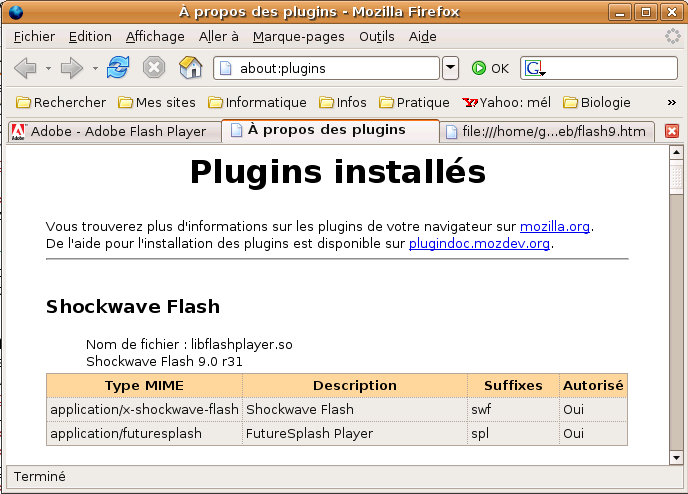Viewport: 688px width, 494px height.
Task: Click the Plugins installés page title
Action: [338, 171]
